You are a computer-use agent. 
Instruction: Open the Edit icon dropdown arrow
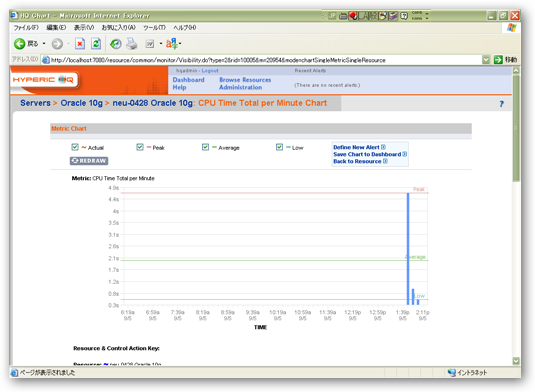[x=161, y=44]
